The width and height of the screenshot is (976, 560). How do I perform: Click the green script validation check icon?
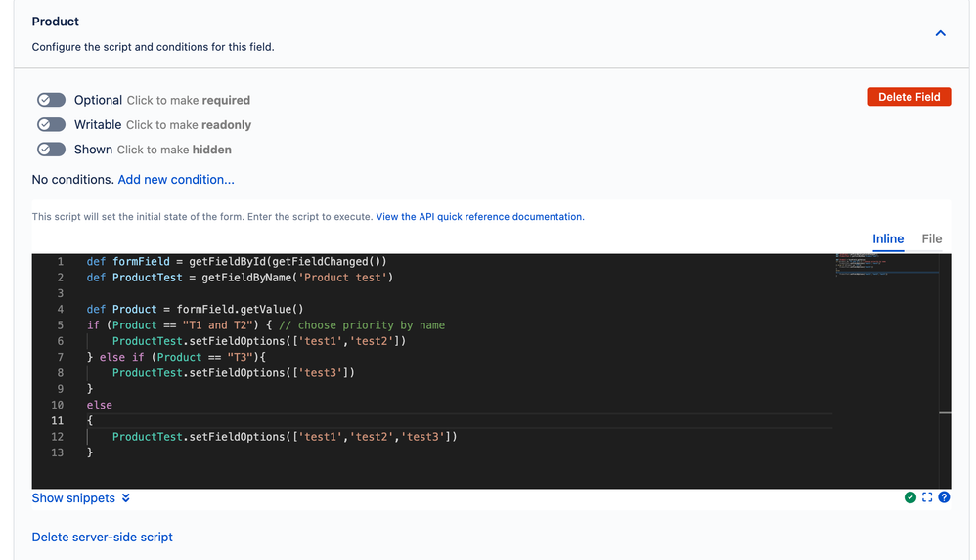910,497
